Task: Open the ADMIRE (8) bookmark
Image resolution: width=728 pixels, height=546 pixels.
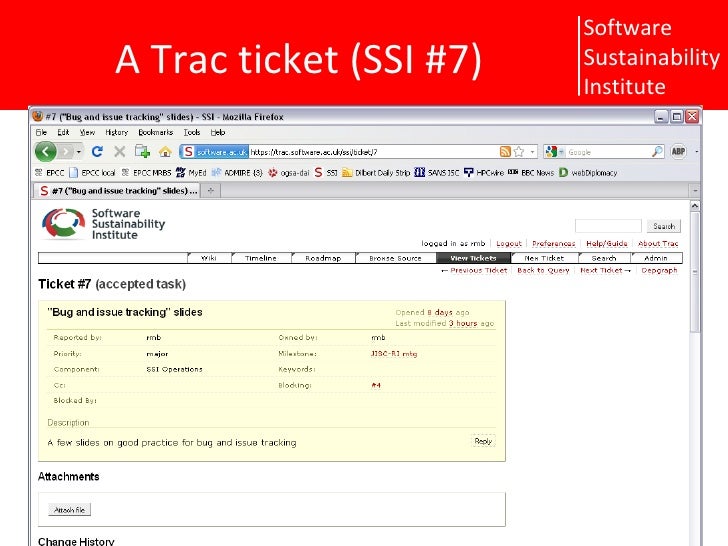Action: pos(237,173)
